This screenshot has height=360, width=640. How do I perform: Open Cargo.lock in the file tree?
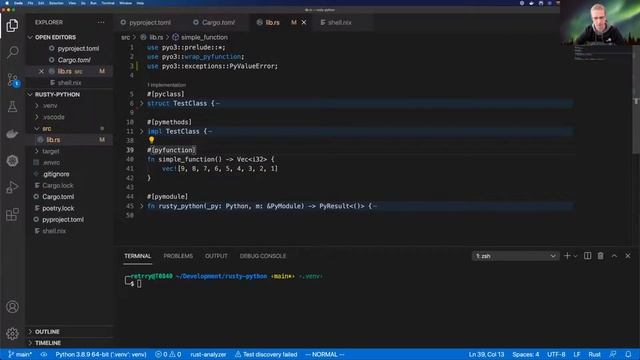pyautogui.click(x=58, y=185)
